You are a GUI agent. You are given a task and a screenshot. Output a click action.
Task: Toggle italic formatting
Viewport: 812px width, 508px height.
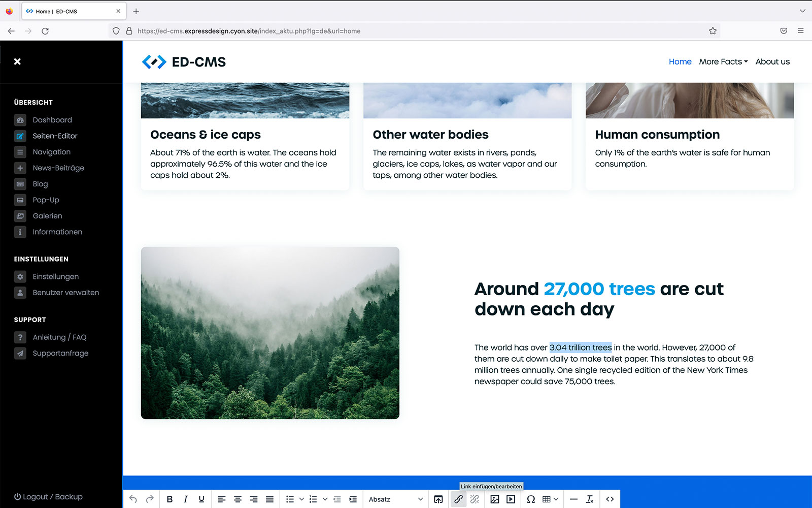[186, 499]
